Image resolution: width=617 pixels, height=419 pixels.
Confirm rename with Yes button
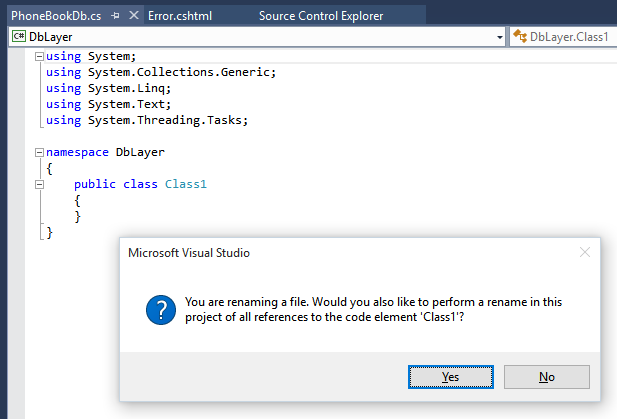451,377
